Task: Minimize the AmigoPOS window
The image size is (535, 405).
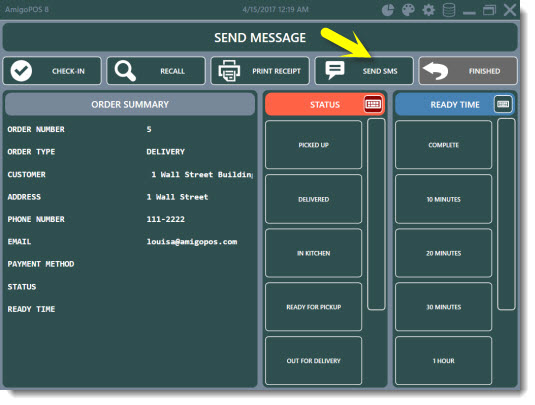Action: click(469, 13)
